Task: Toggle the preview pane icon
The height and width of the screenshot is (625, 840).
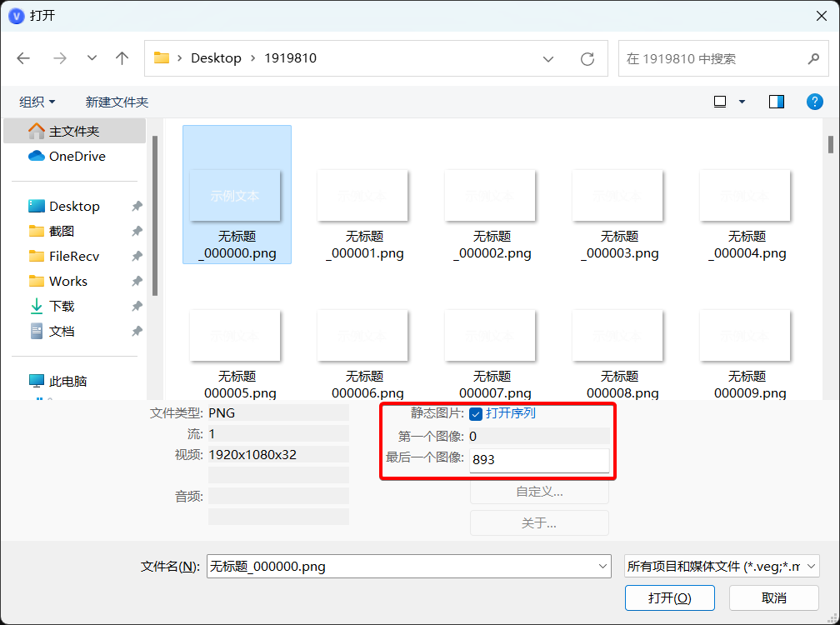Action: (x=776, y=101)
